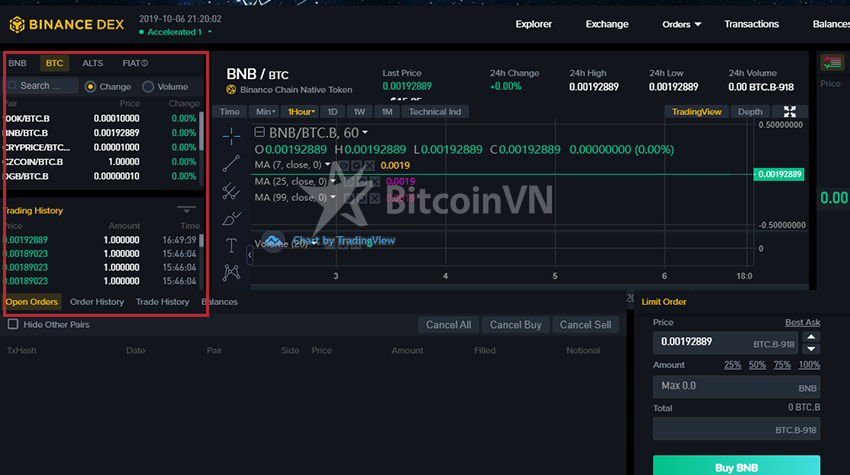
Task: Select the crosshair cursor tool
Action: (x=231, y=136)
